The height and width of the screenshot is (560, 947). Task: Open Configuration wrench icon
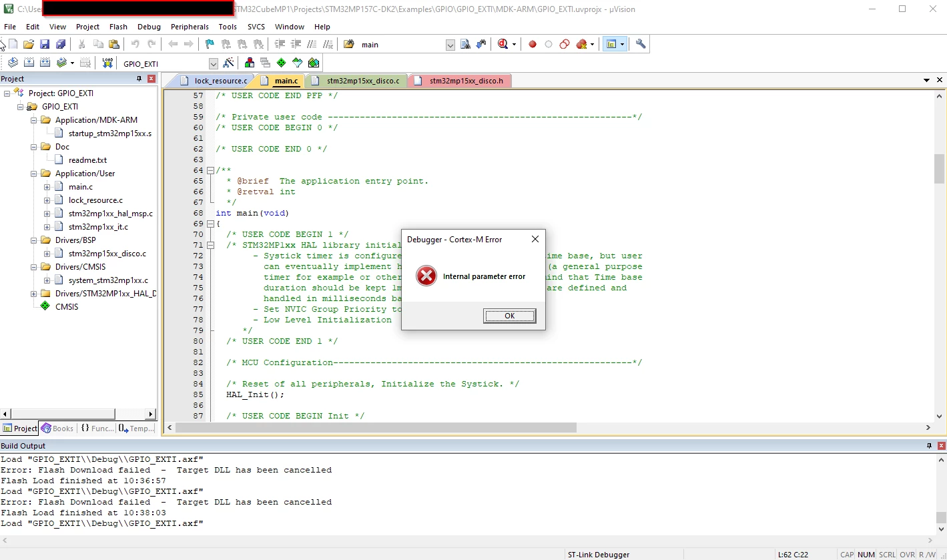click(x=641, y=44)
